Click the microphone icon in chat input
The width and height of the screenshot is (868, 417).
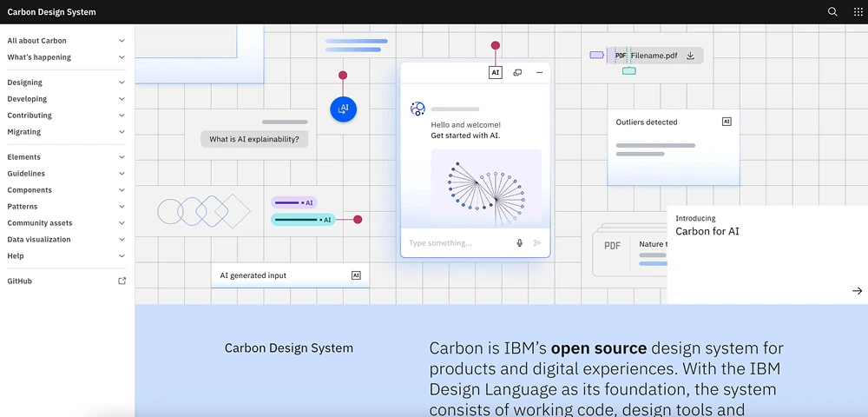[x=519, y=242]
